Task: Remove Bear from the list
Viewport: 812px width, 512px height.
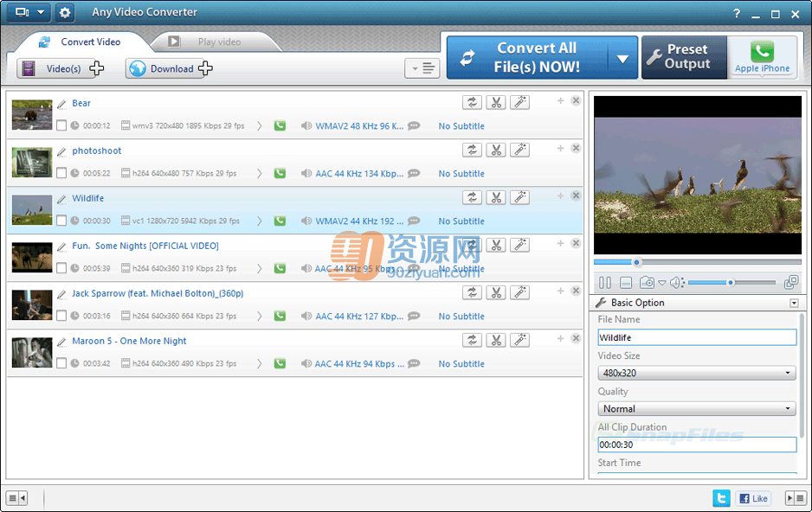Action: coord(576,101)
